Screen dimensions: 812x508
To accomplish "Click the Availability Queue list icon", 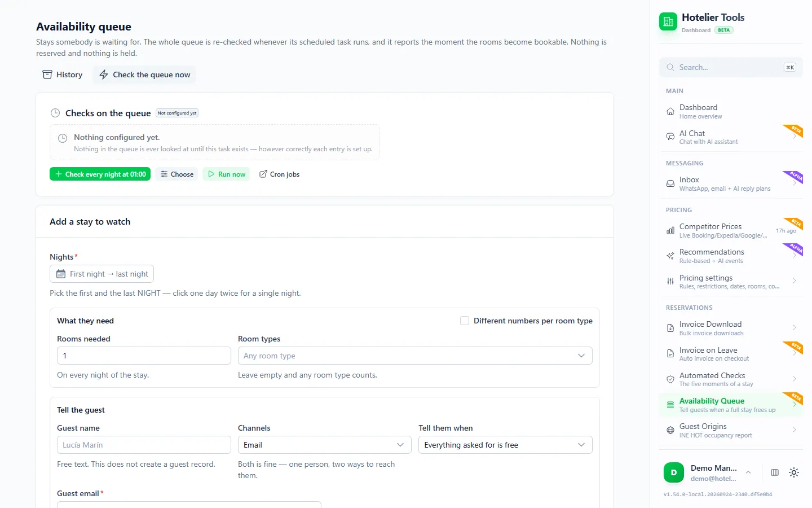I will (670, 405).
